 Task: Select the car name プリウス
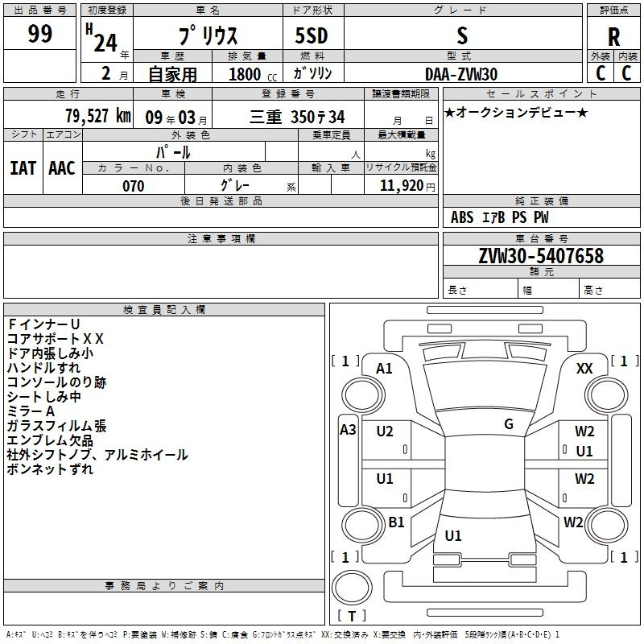(206, 36)
